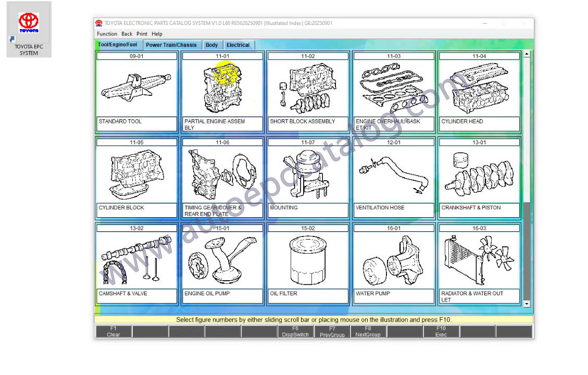This screenshot has width=588, height=375.
Task: Switch to the Power Train/Chassis tab
Action: (171, 45)
